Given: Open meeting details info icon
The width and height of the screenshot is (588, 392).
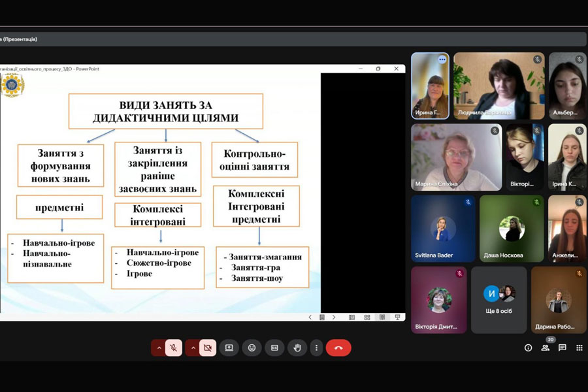Looking at the screenshot, I should [528, 348].
